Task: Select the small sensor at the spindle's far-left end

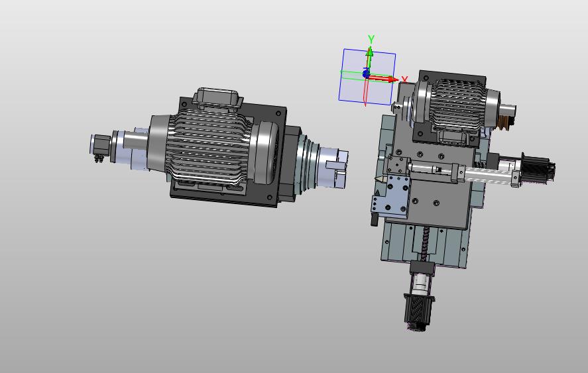Action: (99, 146)
